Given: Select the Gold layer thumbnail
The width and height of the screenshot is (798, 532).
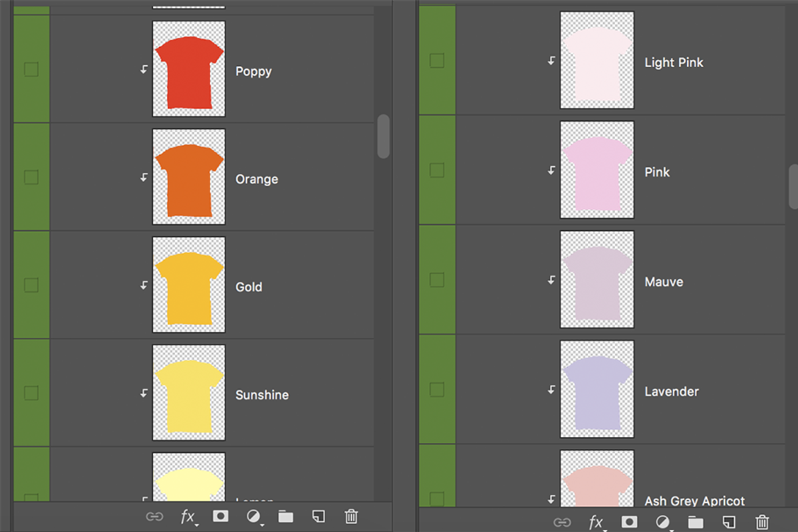Looking at the screenshot, I should [189, 285].
